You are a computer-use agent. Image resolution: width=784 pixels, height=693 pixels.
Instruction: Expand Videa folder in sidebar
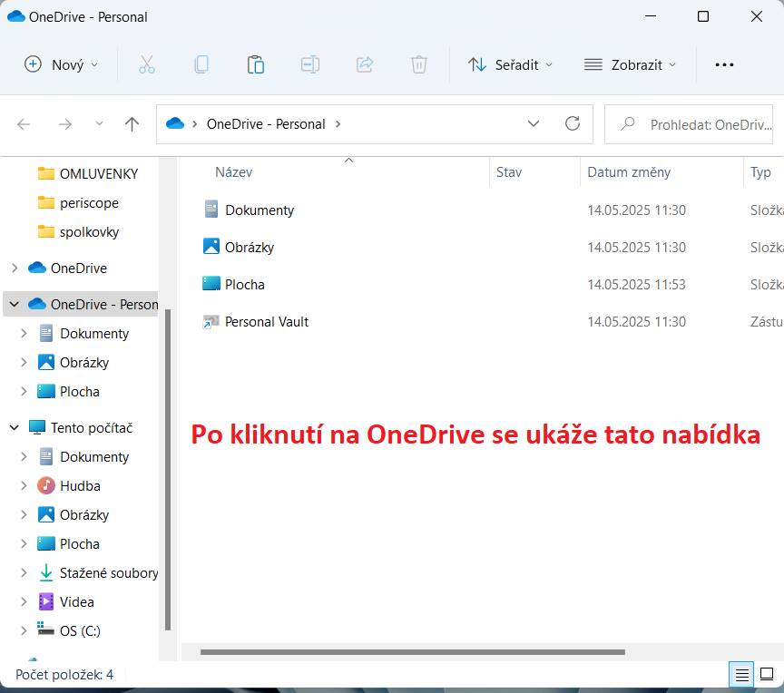pos(24,601)
